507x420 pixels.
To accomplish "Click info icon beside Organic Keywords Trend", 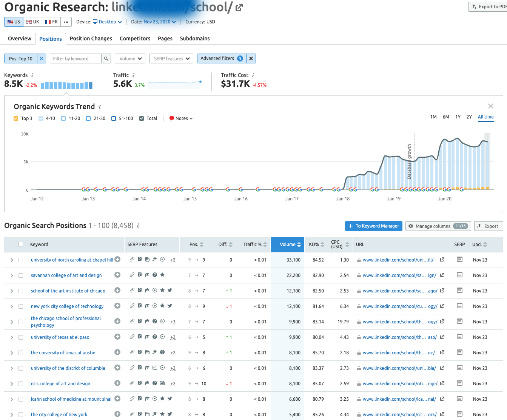I will (x=100, y=107).
